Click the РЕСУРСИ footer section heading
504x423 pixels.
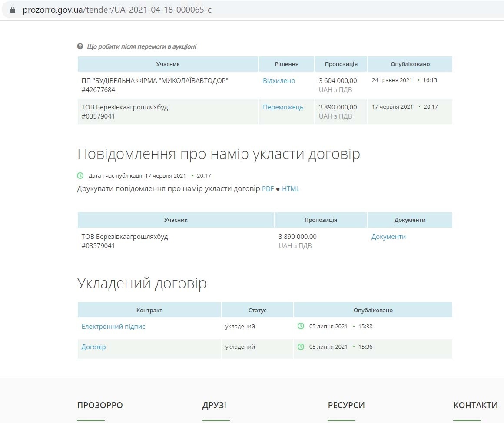[x=346, y=405]
